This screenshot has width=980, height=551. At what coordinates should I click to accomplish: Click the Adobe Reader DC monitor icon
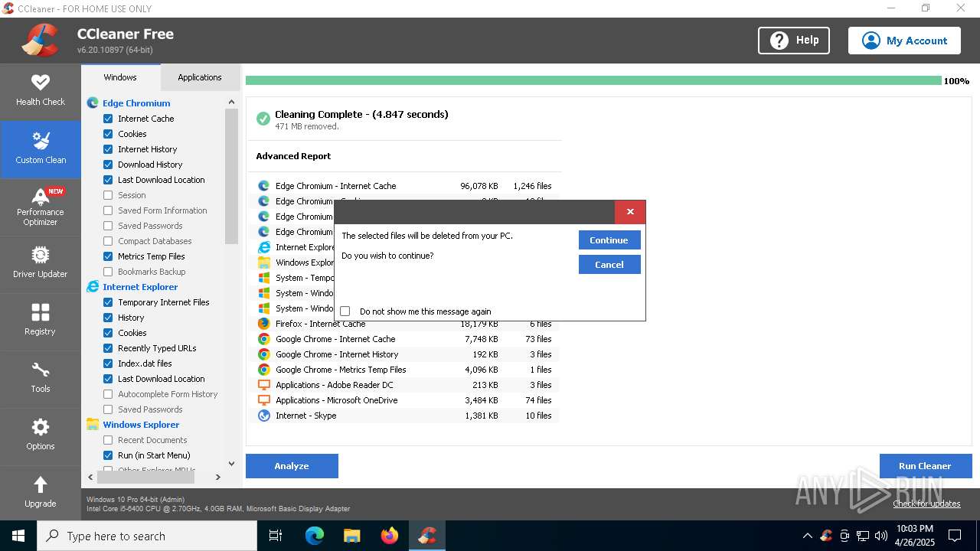pyautogui.click(x=263, y=385)
